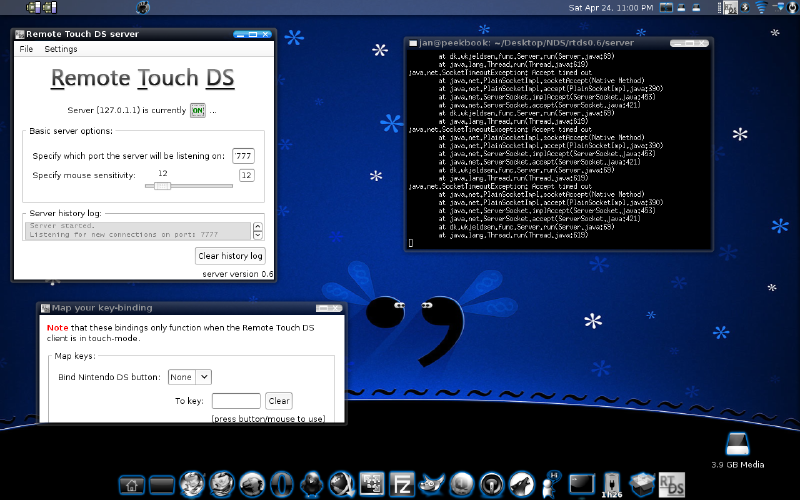Click the RTDS tray icon in top panel

tap(731, 8)
